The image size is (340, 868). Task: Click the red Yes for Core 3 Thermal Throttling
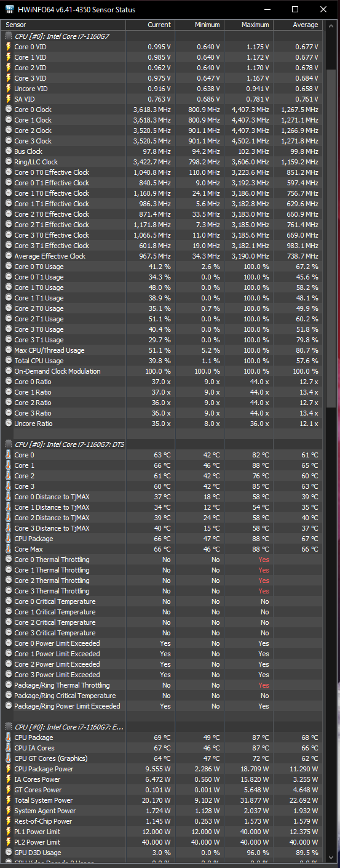pyautogui.click(x=264, y=591)
